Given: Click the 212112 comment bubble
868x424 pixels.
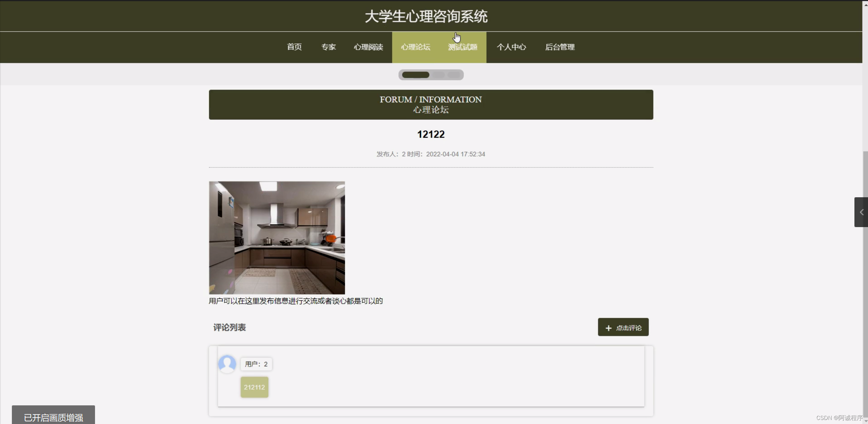Looking at the screenshot, I should 254,387.
